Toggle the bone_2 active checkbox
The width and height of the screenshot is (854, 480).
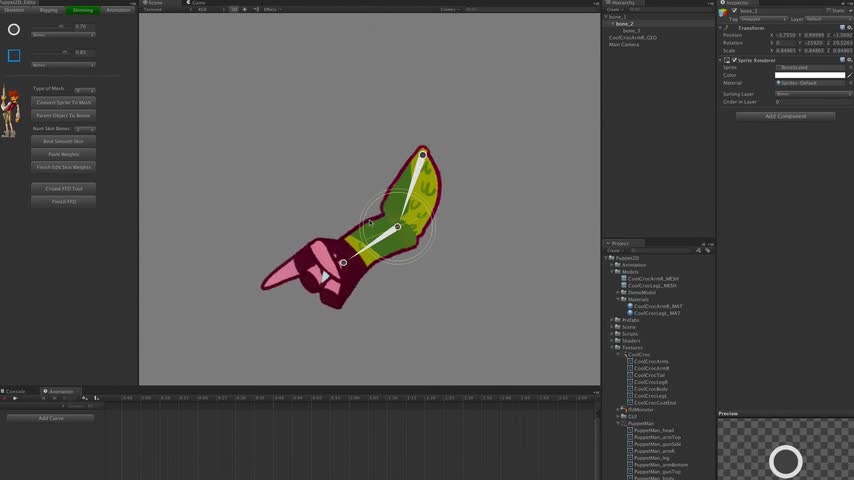[x=734, y=11]
